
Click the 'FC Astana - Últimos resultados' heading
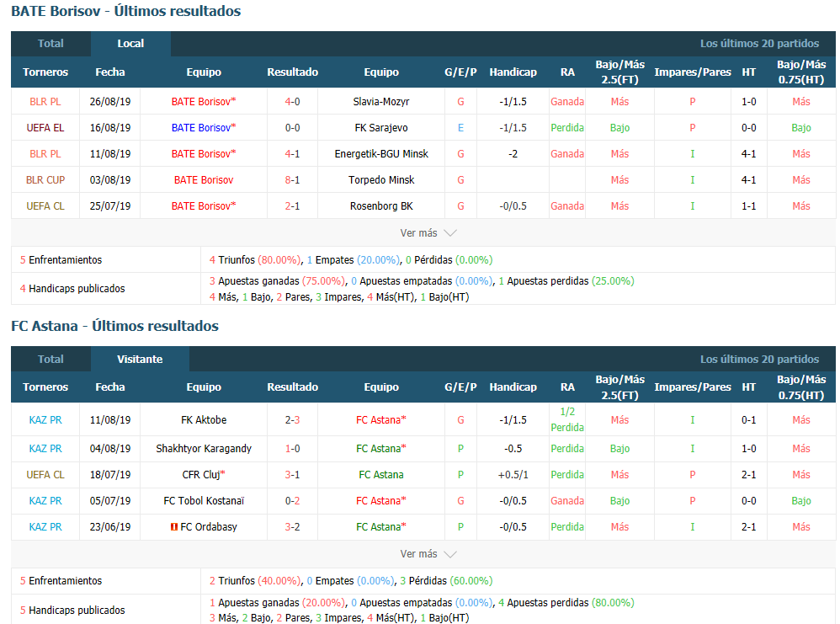pos(114,326)
